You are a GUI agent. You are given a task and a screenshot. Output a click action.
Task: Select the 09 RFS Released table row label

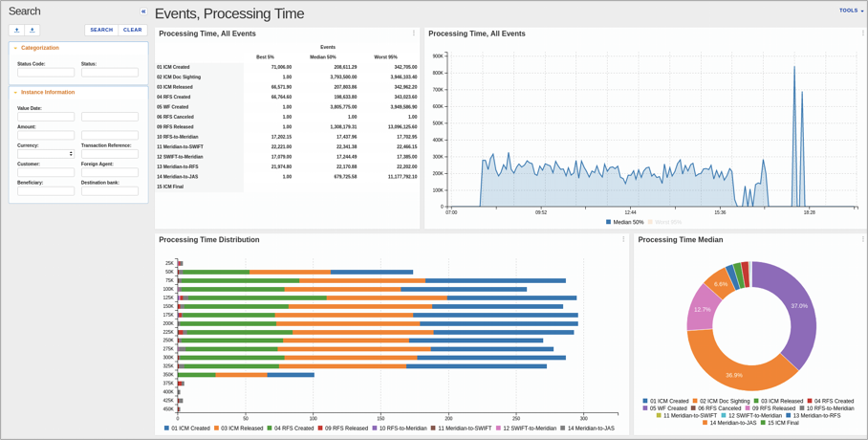click(x=175, y=127)
